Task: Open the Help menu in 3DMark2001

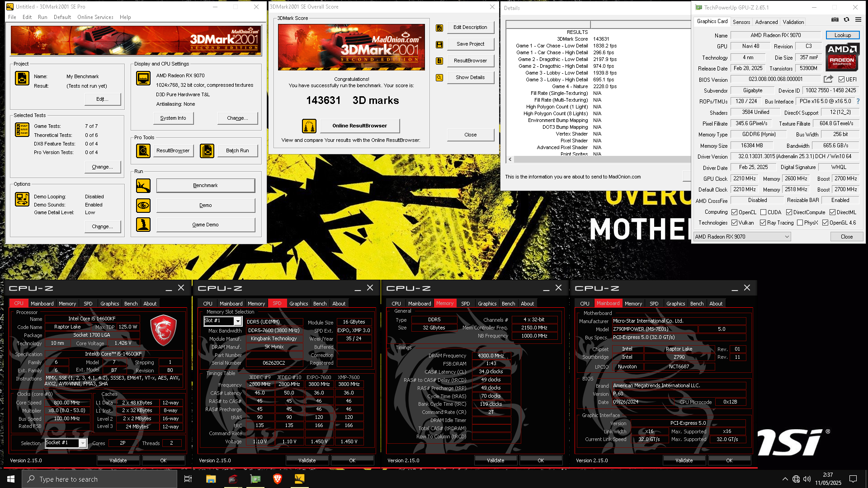Action: pos(125,17)
